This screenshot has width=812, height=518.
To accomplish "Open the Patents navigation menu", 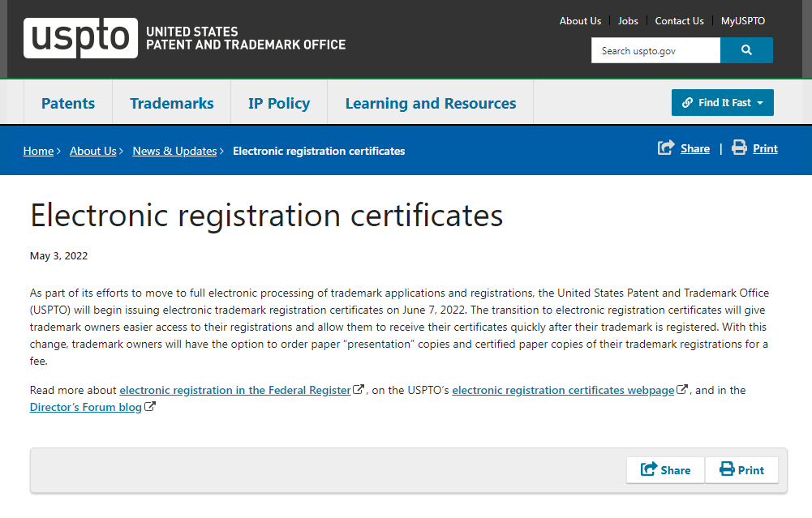I will 68,103.
